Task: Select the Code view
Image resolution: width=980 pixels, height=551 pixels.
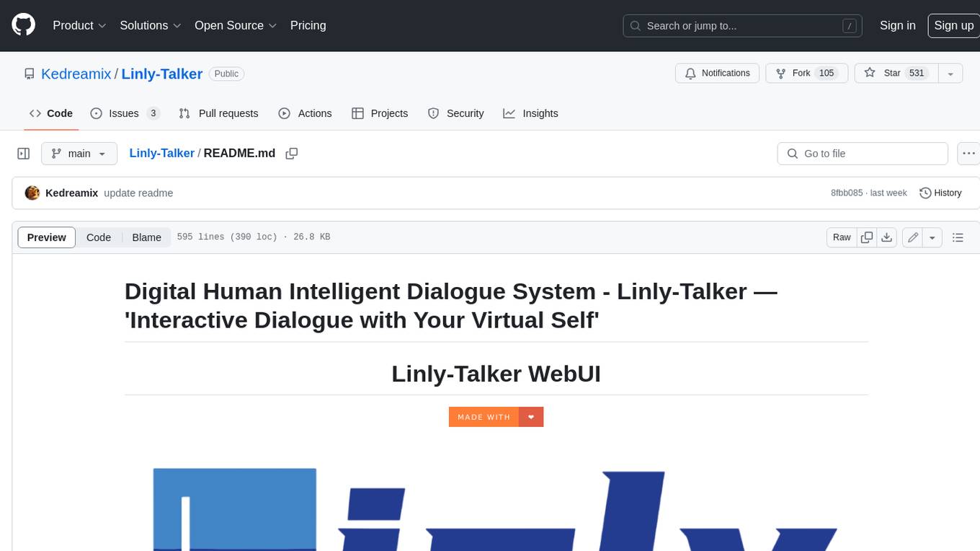Action: tap(99, 237)
